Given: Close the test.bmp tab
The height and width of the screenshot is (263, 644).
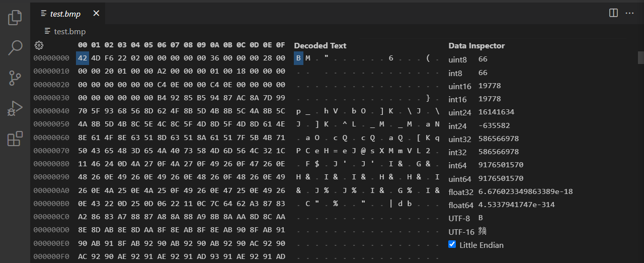Looking at the screenshot, I should [96, 14].
